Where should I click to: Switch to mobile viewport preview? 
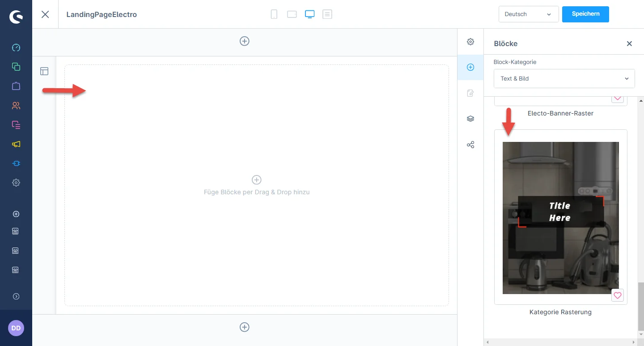click(x=274, y=14)
